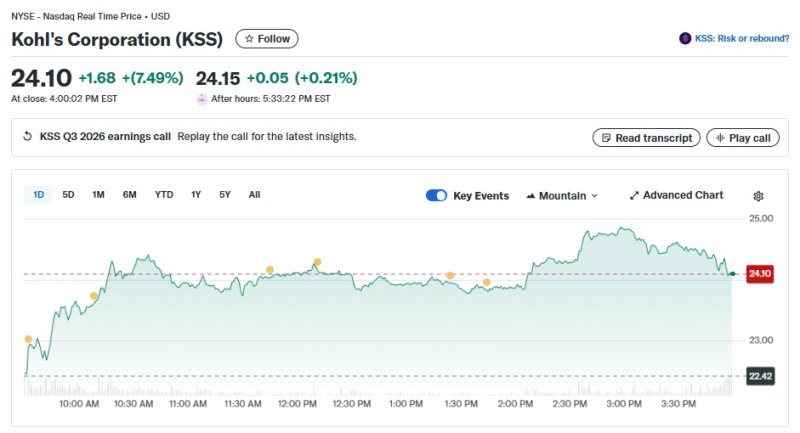Select the 1M chart range
The height and width of the screenshot is (433, 800).
[98, 195]
